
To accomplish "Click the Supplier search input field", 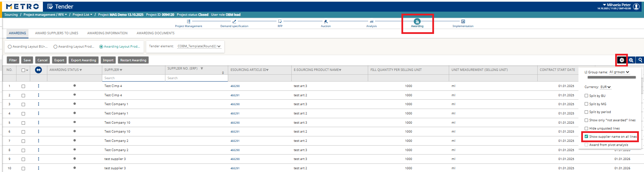I will (x=133, y=78).
